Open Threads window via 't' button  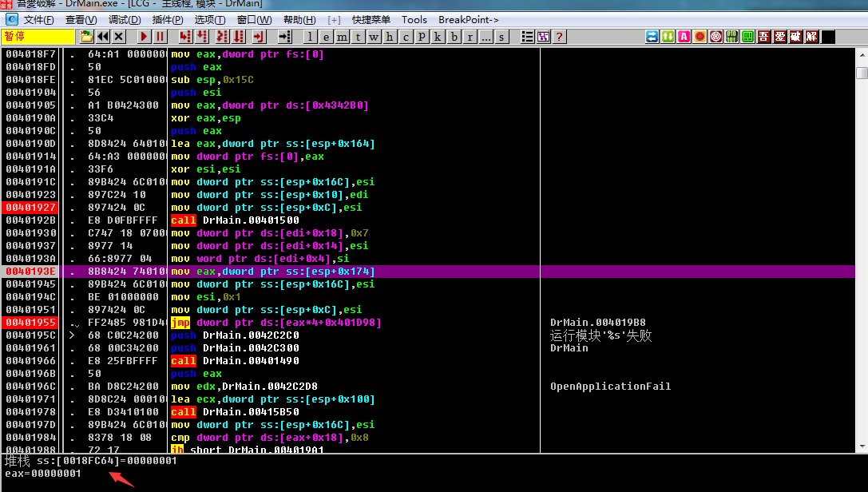point(359,37)
